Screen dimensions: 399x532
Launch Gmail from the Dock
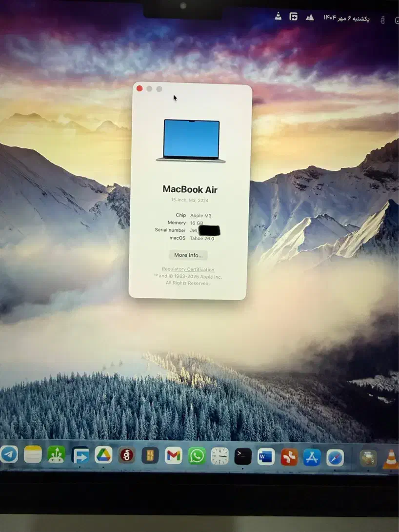click(x=173, y=456)
